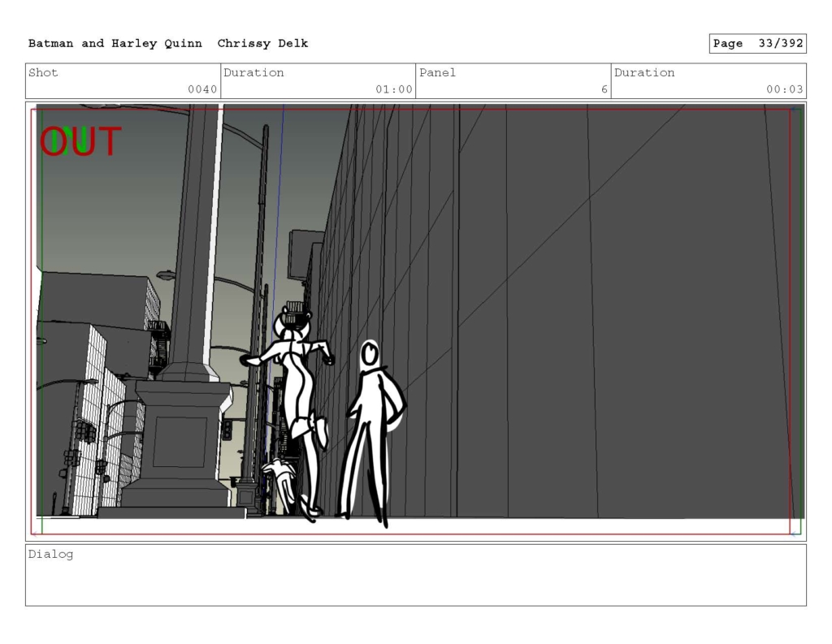Click the red "OUT" marker text

coord(80,141)
